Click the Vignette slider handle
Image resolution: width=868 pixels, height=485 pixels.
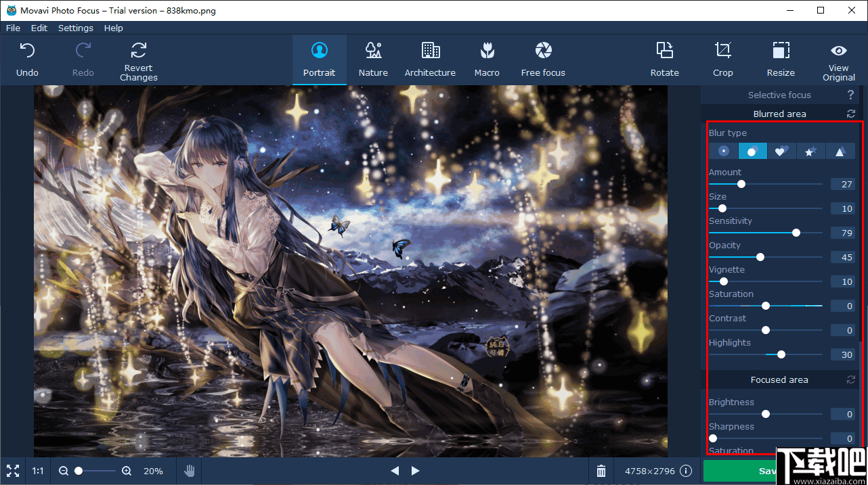point(723,281)
